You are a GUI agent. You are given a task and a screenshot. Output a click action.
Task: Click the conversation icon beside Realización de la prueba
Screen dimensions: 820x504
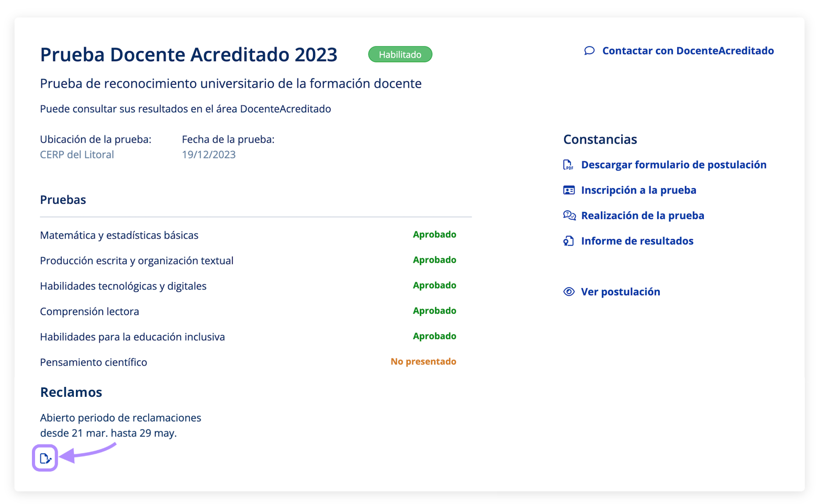tap(569, 215)
